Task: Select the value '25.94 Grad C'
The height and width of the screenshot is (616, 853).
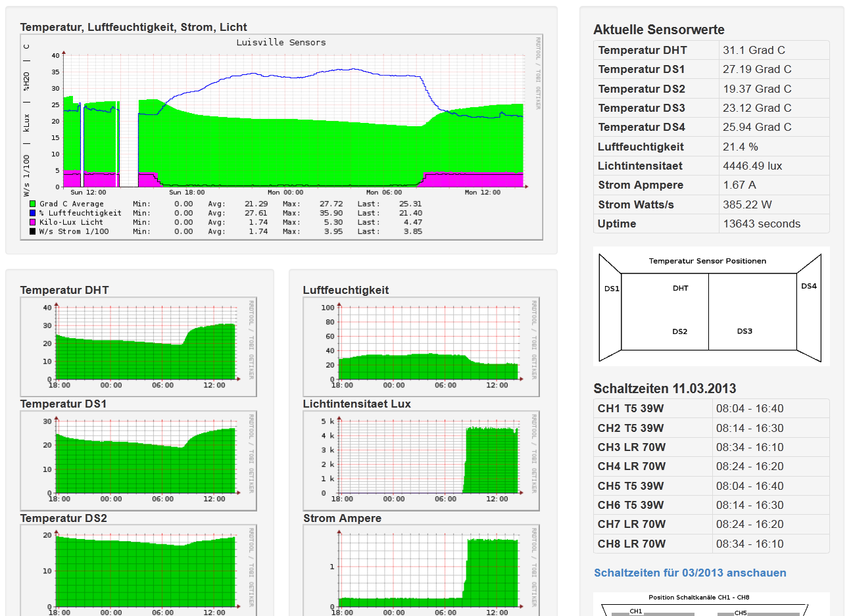Action: pyautogui.click(x=757, y=127)
